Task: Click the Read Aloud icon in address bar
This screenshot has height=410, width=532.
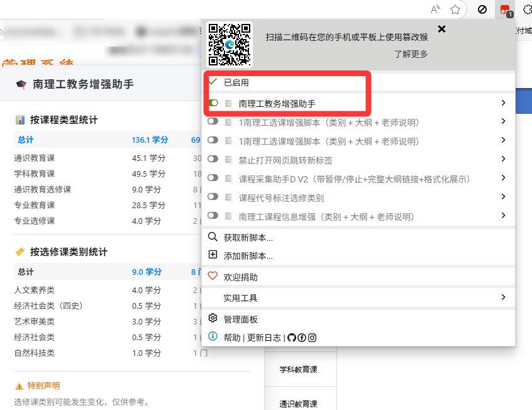Action: (x=435, y=9)
